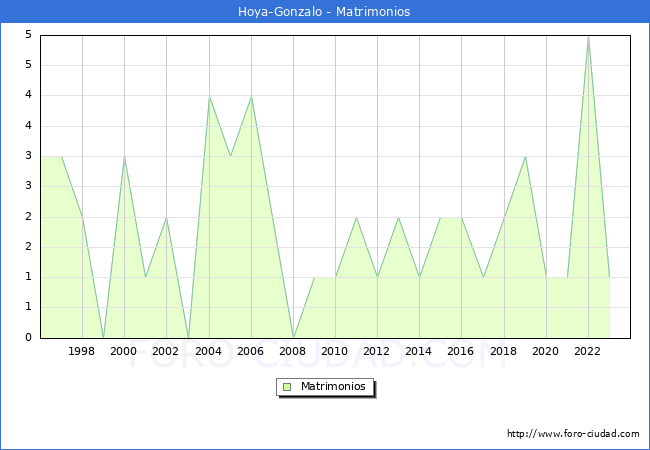Click the 2022 peak data point
The height and width of the screenshot is (450, 650).
point(588,37)
